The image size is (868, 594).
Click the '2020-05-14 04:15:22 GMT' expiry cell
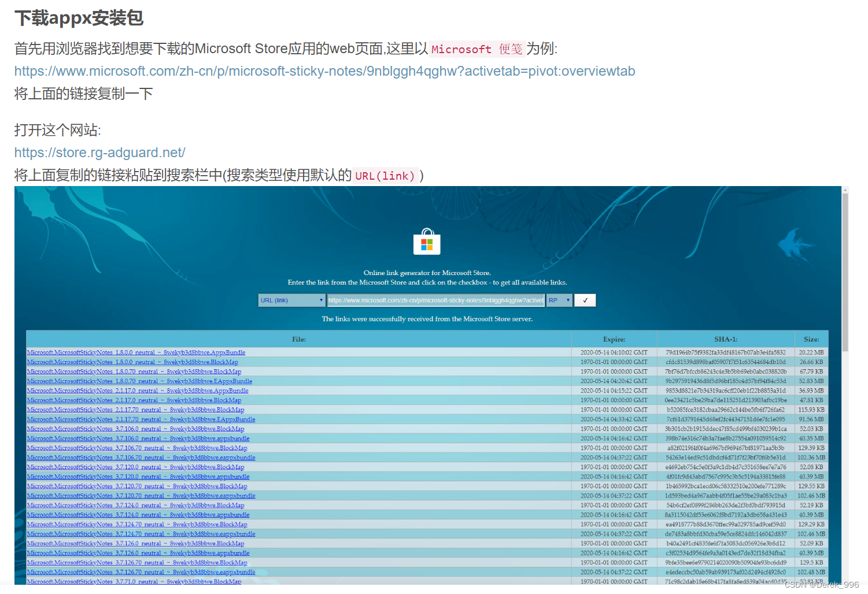[614, 391]
